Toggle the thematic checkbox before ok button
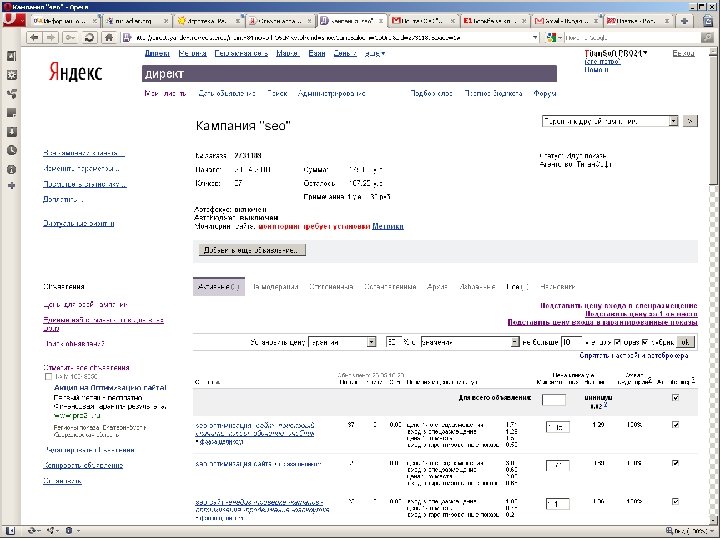This screenshot has height=540, width=720. 646,342
